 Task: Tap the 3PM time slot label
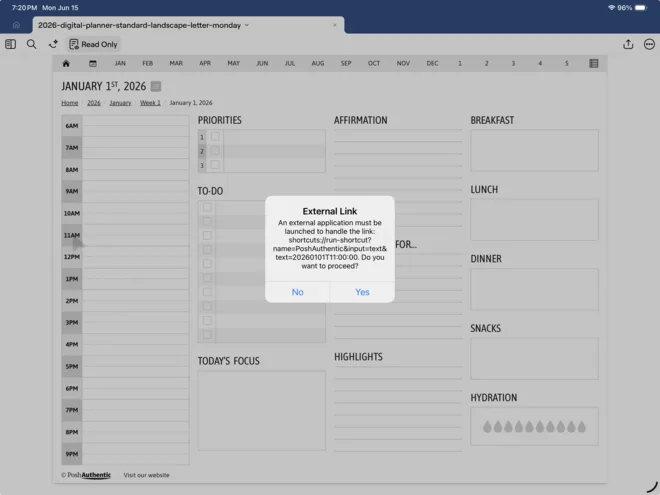point(72,322)
